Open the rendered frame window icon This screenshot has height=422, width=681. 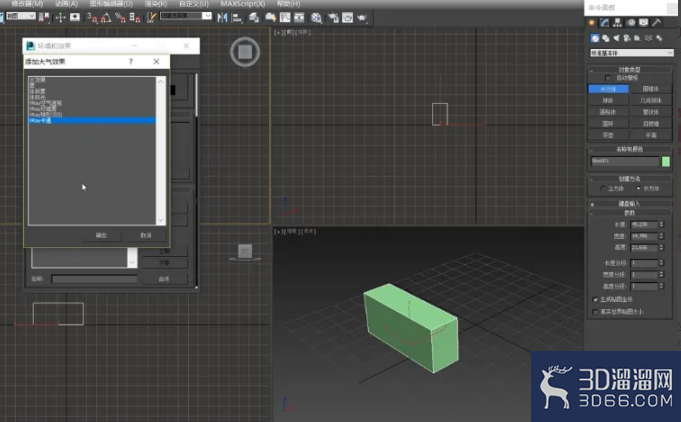[347, 17]
